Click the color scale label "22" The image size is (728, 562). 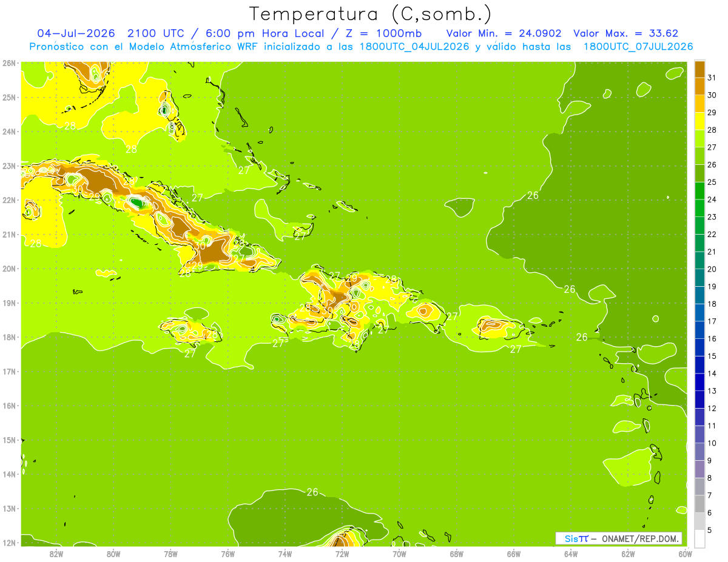(712, 234)
